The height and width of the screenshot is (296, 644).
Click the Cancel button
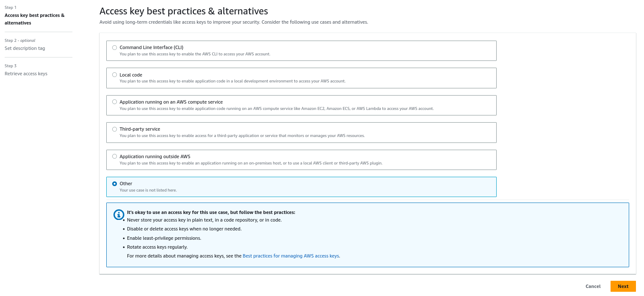592,286
